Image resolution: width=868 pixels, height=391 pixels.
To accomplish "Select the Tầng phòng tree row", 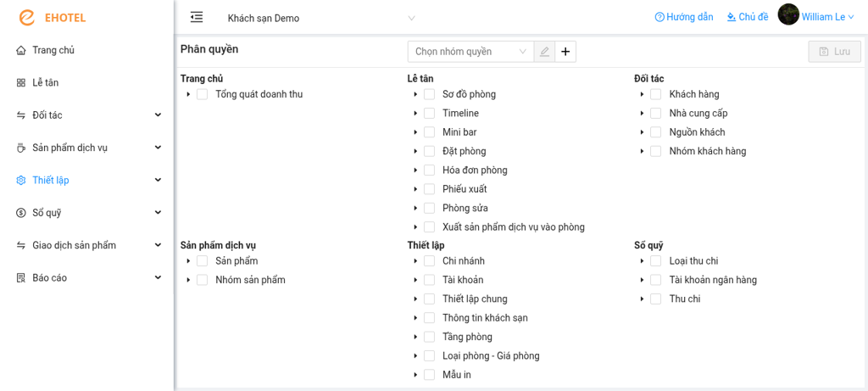I will point(467,337).
